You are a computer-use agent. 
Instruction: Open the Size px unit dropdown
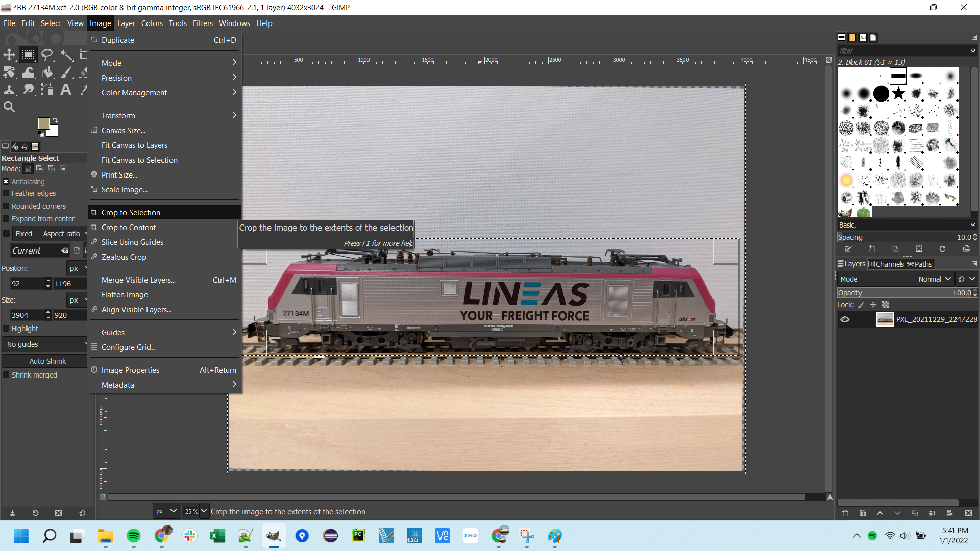(77, 300)
